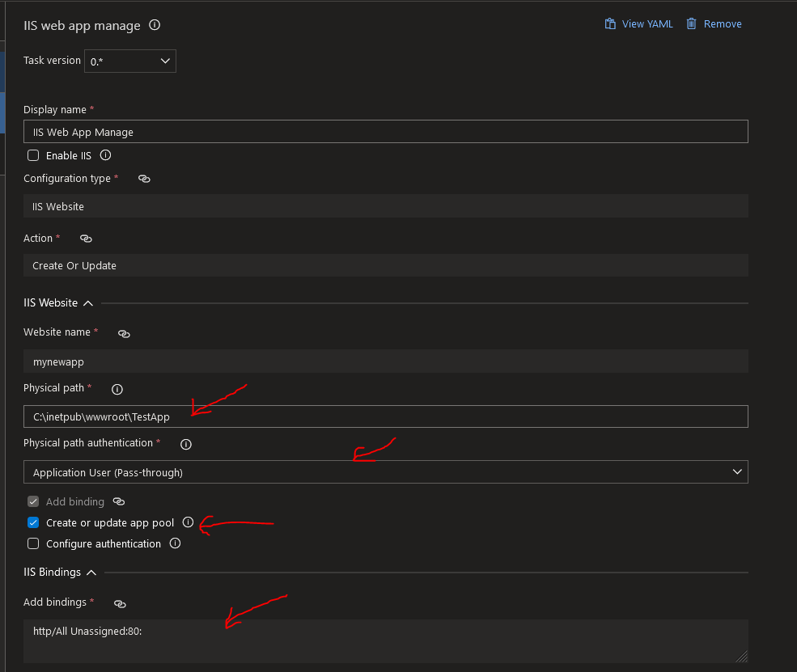Show info for Enable IIS option

[x=105, y=155]
